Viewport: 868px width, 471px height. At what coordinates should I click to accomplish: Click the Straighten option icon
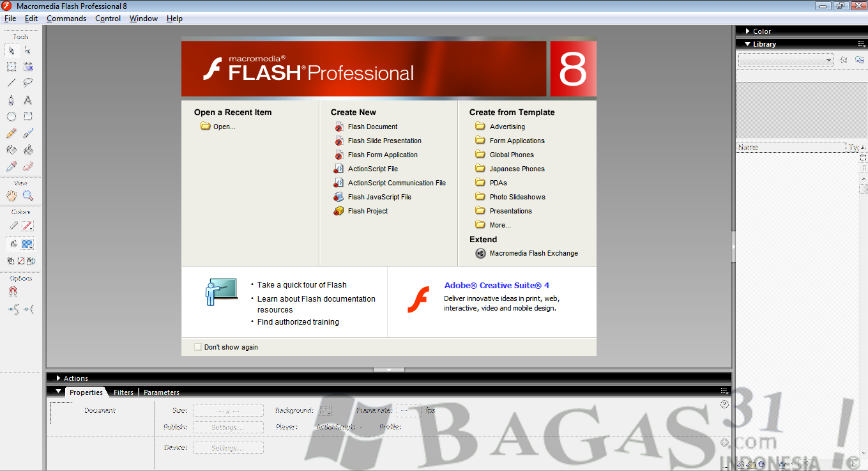(x=29, y=309)
